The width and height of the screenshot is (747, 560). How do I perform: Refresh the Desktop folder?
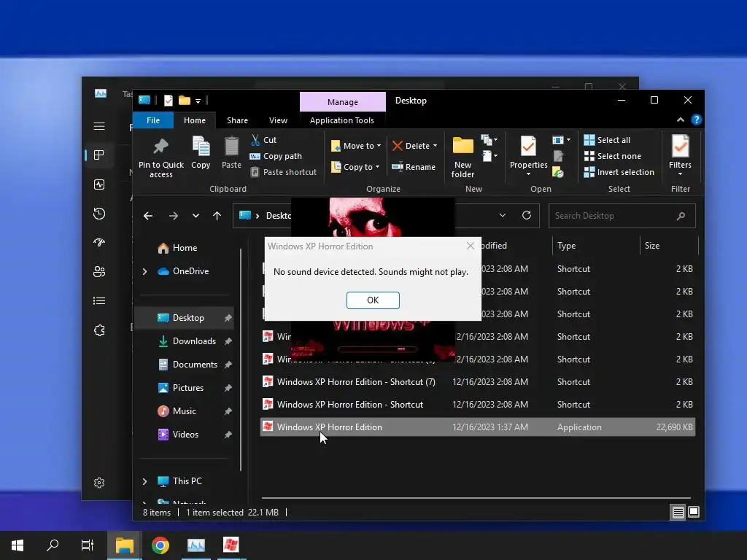click(527, 215)
